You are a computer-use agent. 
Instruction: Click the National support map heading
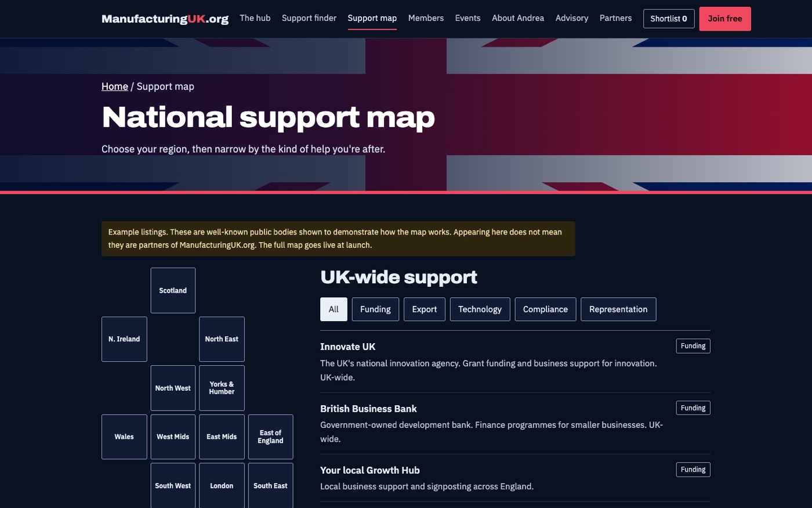268,117
